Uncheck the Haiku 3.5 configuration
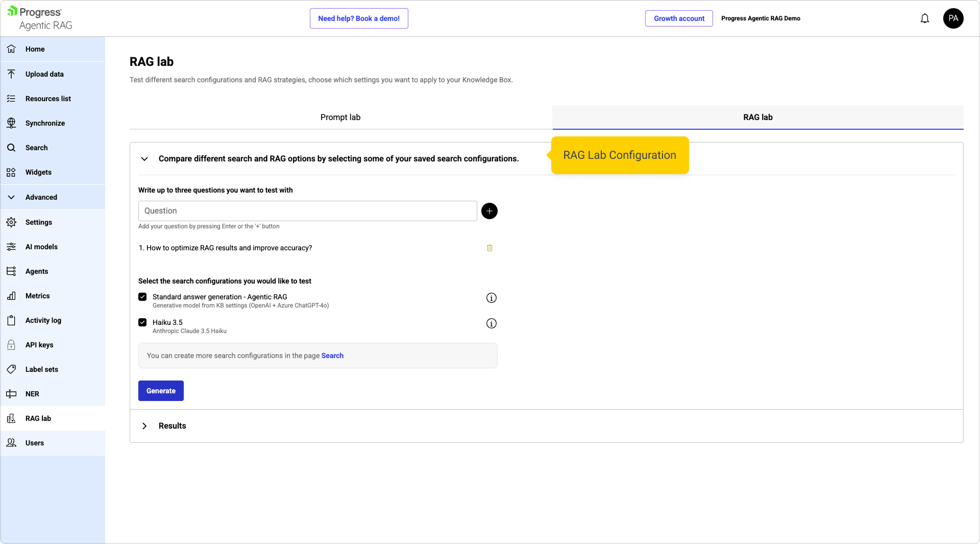The width and height of the screenshot is (980, 544). click(142, 322)
